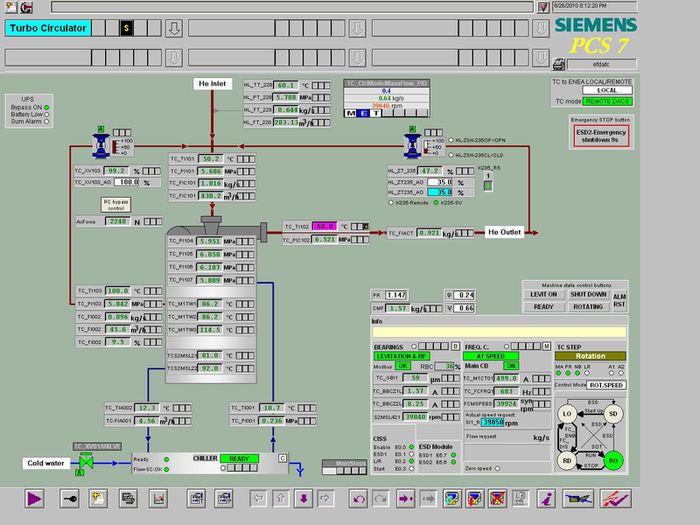Select the HL-ZSH-235OP<OPN indicator circle
Image resolution: width=700 pixels, height=525 pixels.
click(x=451, y=140)
